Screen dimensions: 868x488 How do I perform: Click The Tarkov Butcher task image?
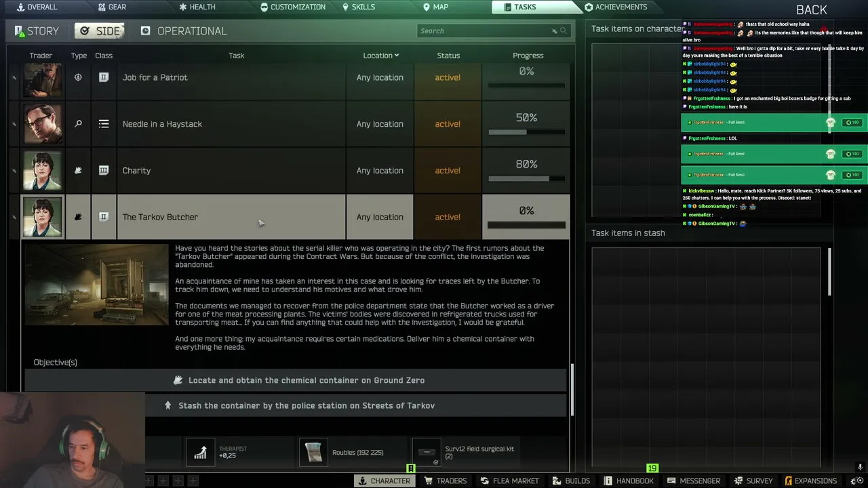96,285
